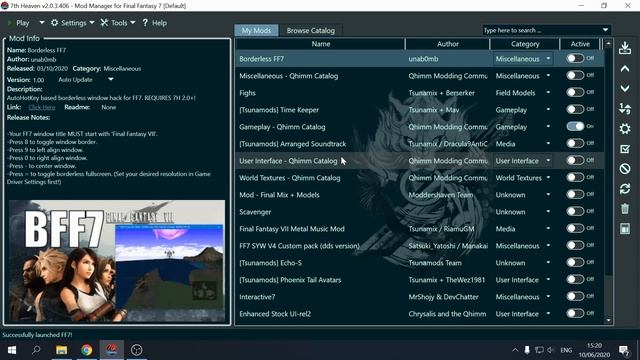The width and height of the screenshot is (640, 360).
Task: Open the mod's Click Here link
Action: (x=42, y=107)
